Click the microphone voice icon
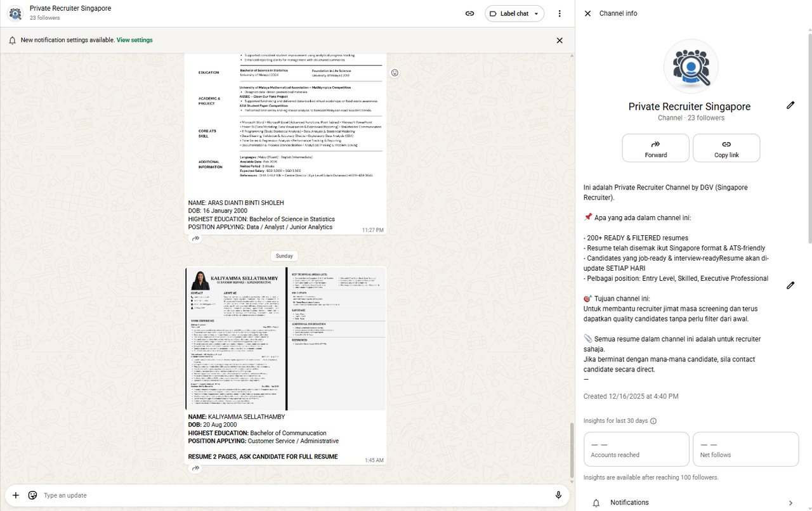This screenshot has height=511, width=812. [x=558, y=495]
